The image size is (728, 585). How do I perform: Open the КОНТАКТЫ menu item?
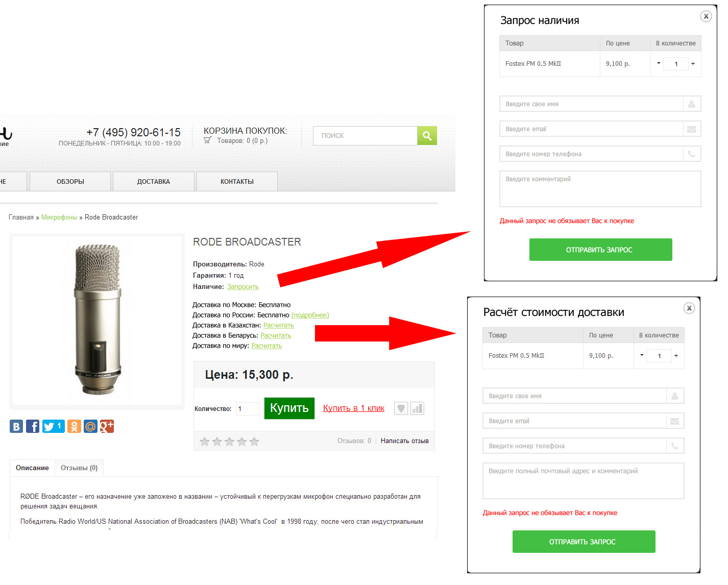coord(237,182)
